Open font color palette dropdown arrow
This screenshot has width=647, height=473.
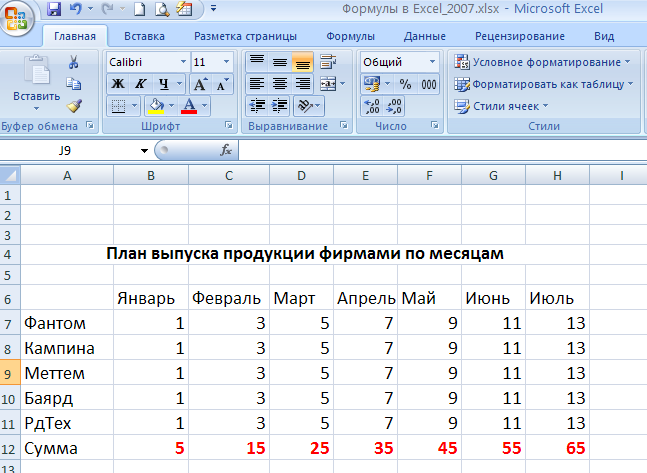[204, 106]
